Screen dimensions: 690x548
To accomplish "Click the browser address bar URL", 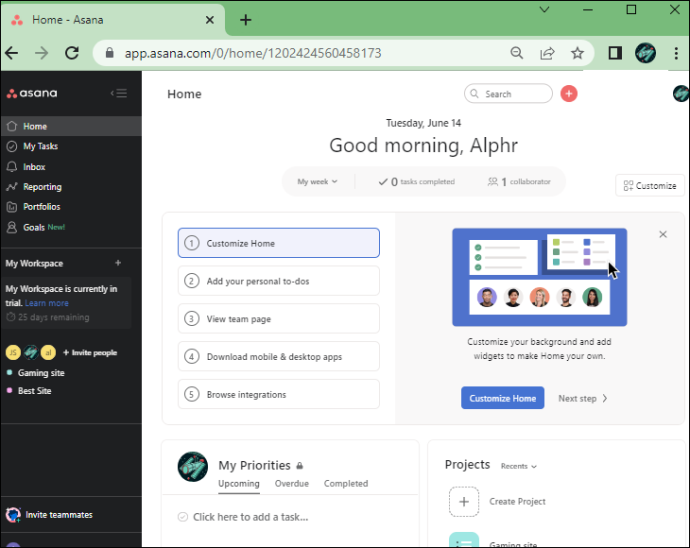I will pyautogui.click(x=253, y=53).
